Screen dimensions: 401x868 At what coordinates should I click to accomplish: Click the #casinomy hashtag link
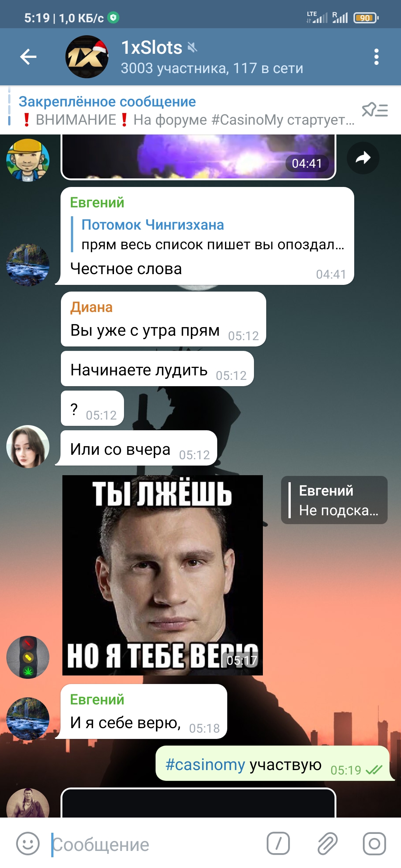pyautogui.click(x=205, y=765)
